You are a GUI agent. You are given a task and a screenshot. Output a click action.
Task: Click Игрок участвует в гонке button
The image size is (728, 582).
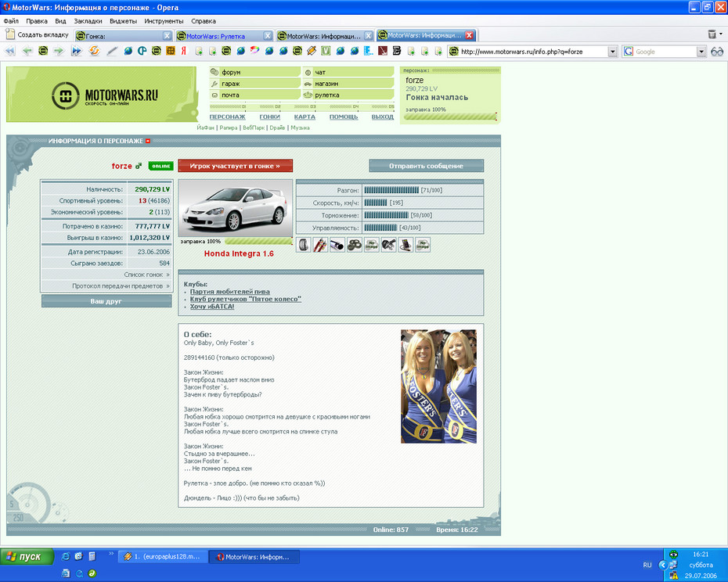[x=236, y=166]
